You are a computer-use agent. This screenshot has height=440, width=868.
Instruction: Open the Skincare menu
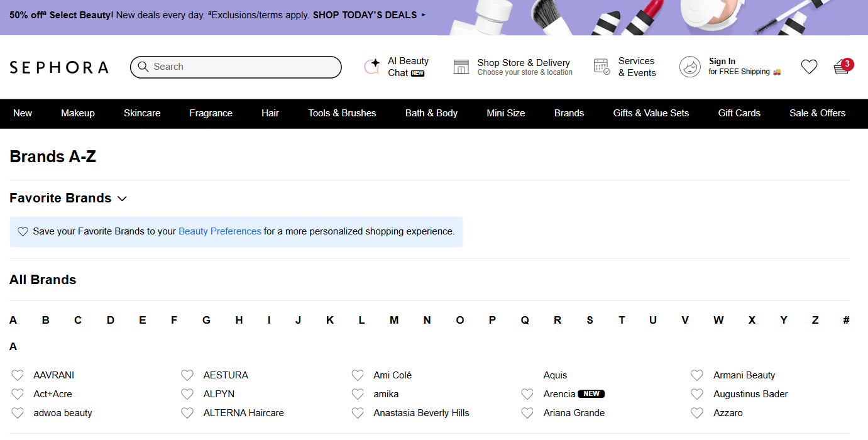142,113
